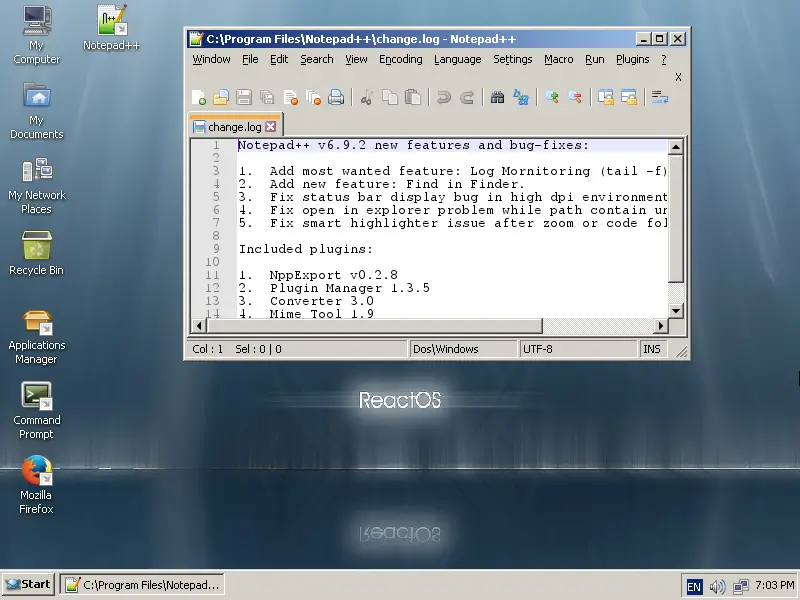
Task: Open the ? help menu
Action: pyautogui.click(x=664, y=59)
